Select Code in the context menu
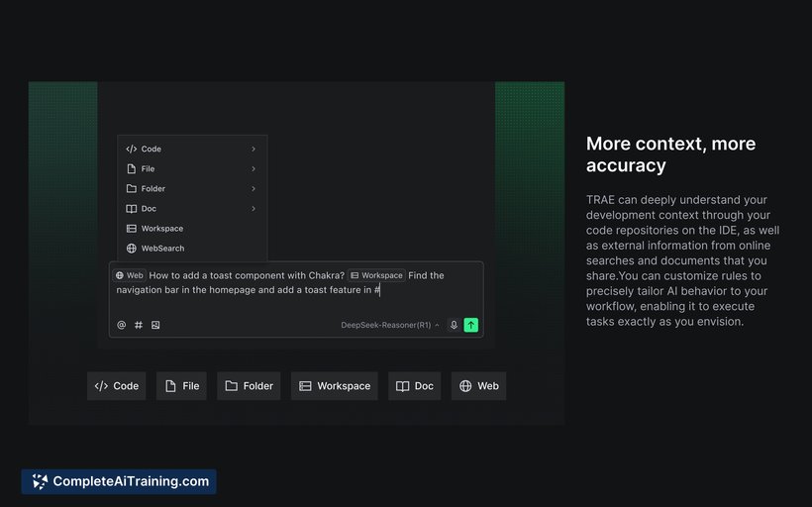Image resolution: width=812 pixels, height=507 pixels. pos(192,149)
